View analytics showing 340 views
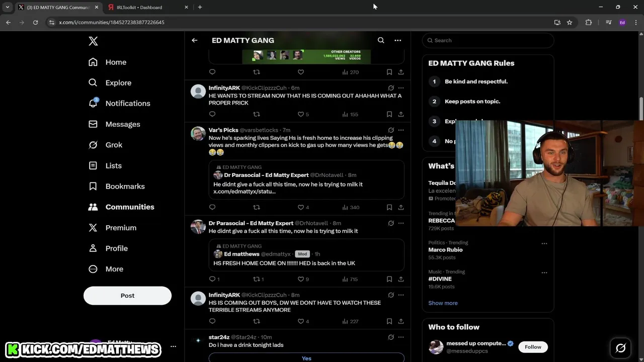Screen dimensions: 644x362 350,207
